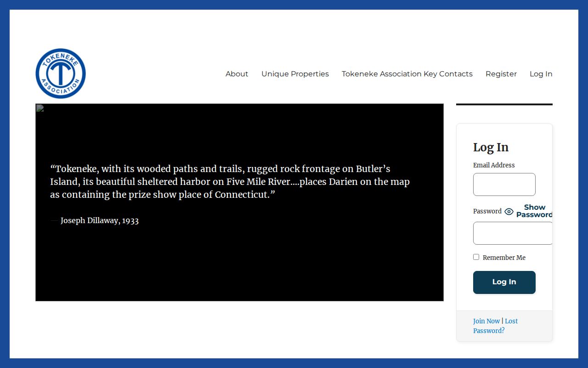Click the 'Remember Me' label text
Viewport: 588px width, 368px height.
(504, 258)
